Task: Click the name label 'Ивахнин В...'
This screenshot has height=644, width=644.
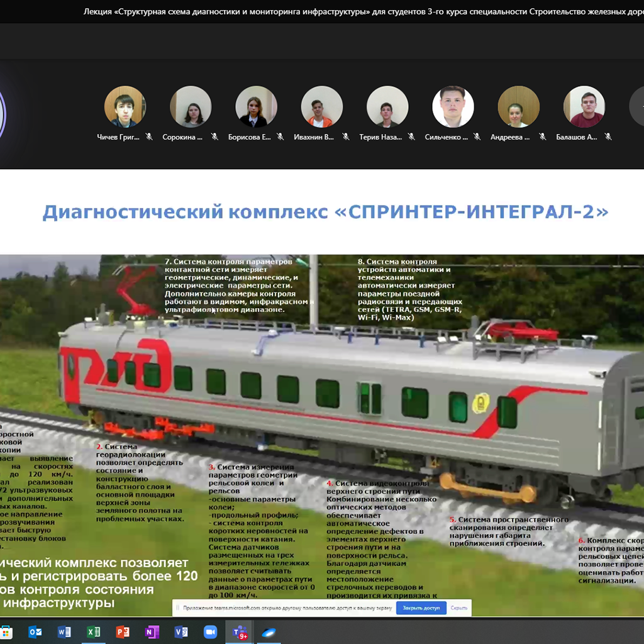Action: [314, 137]
